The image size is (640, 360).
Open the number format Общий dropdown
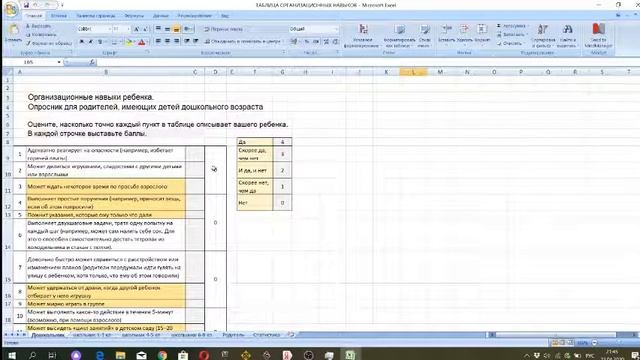pos(336,29)
